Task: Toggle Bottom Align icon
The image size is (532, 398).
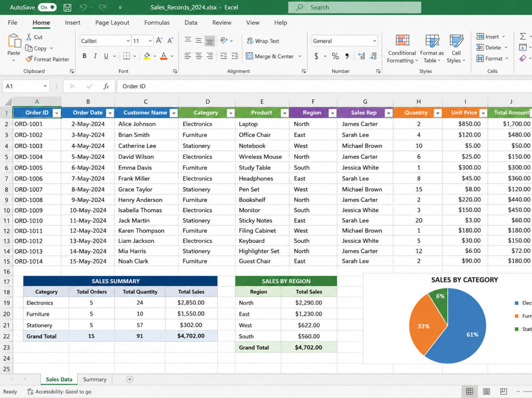Action: [x=210, y=41]
